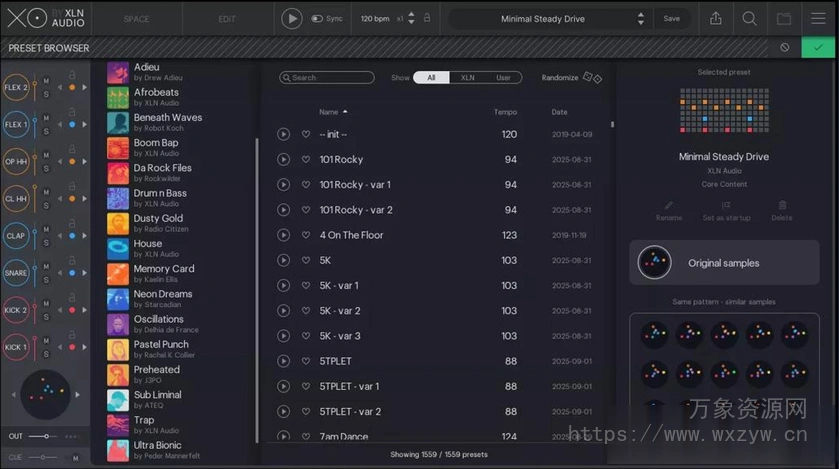Viewport: 839px width, 469px height.
Task: Open the Minimal Steady Drive preset dropdown
Action: coord(550,19)
